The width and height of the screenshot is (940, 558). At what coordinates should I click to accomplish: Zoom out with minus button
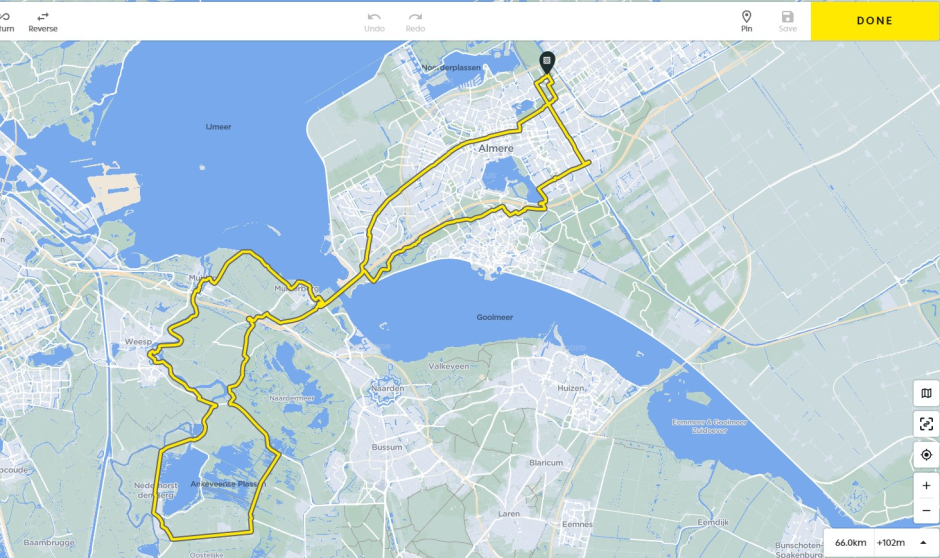926,511
